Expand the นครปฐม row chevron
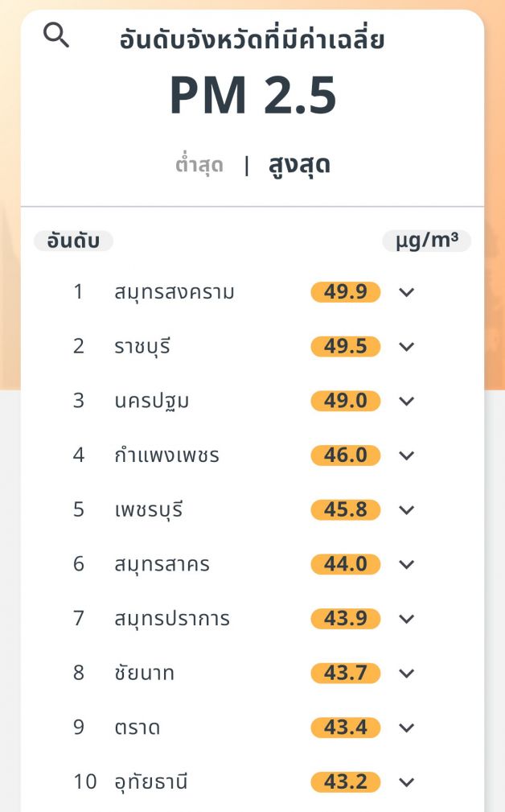The image size is (505, 812). (x=406, y=401)
